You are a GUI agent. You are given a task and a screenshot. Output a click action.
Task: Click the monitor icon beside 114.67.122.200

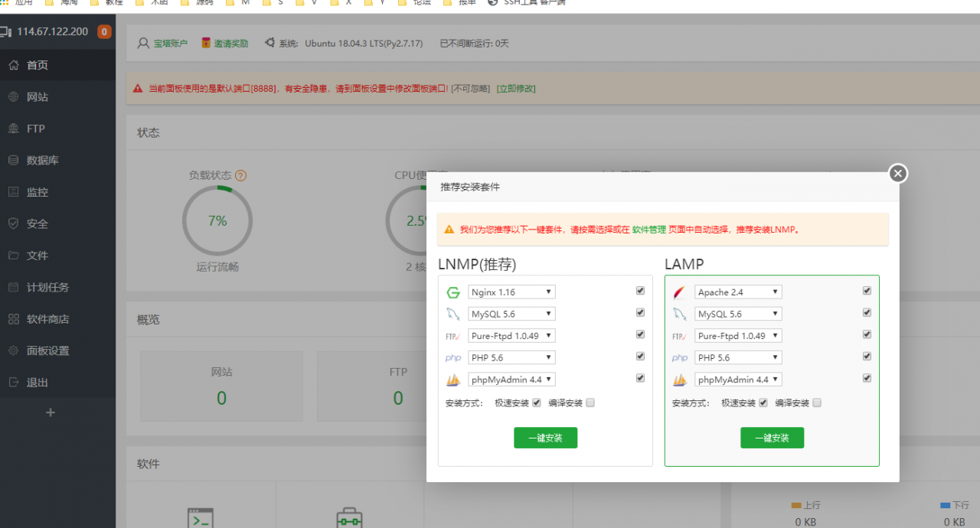6,31
